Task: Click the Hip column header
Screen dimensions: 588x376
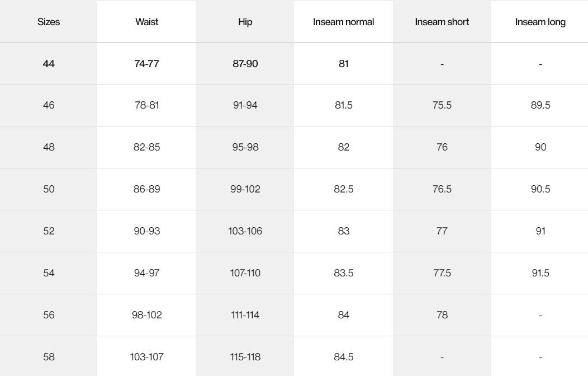Action: pos(245,22)
